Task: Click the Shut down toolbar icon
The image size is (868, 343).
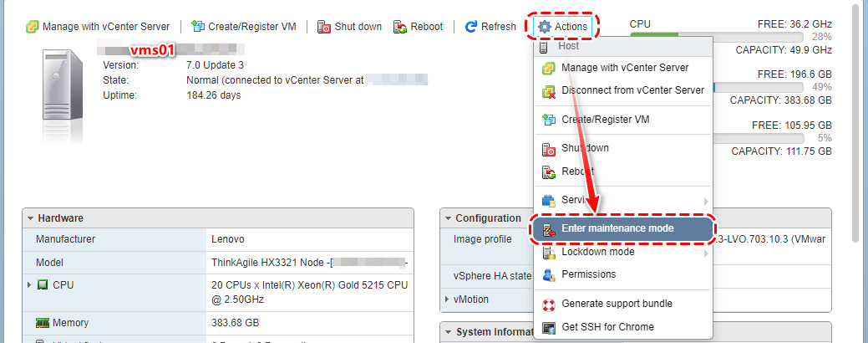Action: click(x=324, y=27)
